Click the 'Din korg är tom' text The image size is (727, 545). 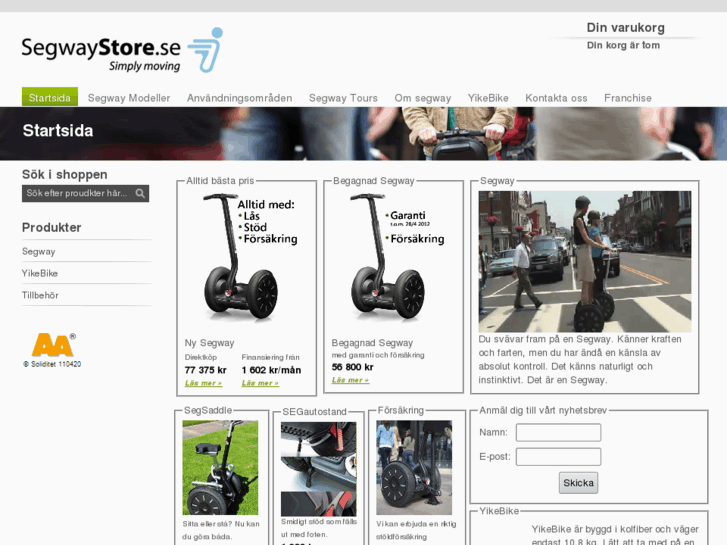[623, 45]
